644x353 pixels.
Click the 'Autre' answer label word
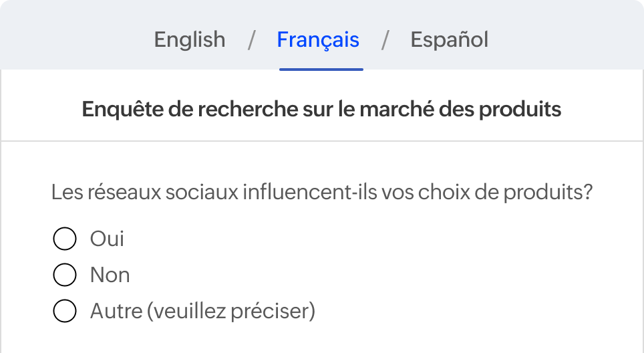(112, 311)
